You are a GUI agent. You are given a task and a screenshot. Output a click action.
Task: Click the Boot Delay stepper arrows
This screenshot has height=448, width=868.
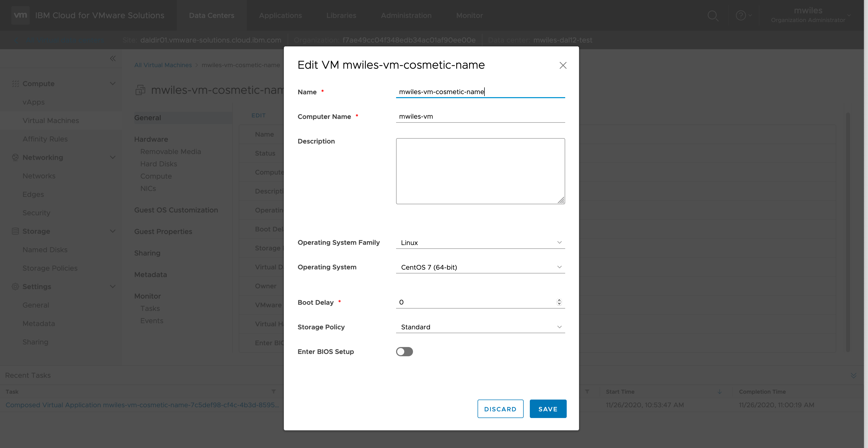559,302
